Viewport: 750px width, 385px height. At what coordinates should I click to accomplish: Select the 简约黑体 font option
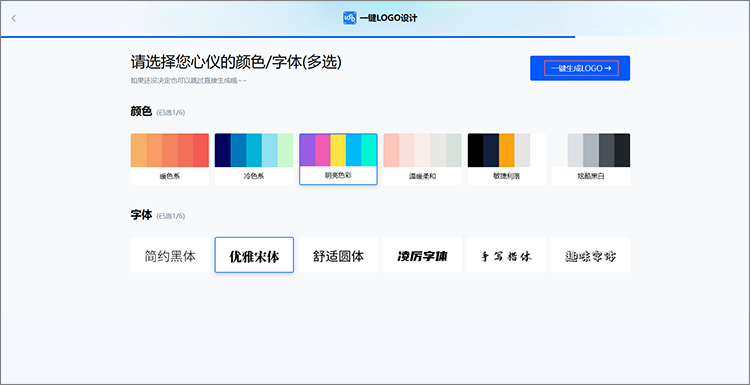(170, 255)
